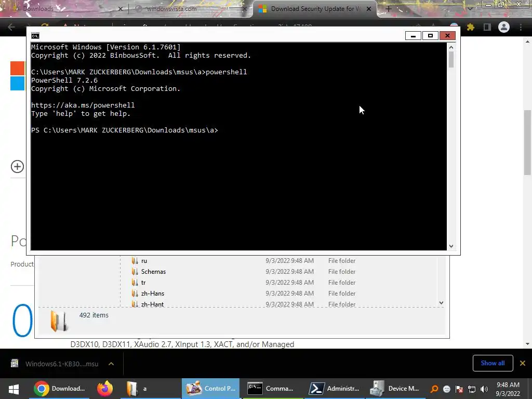Switch to Control Panel taskbar button

[210, 389]
